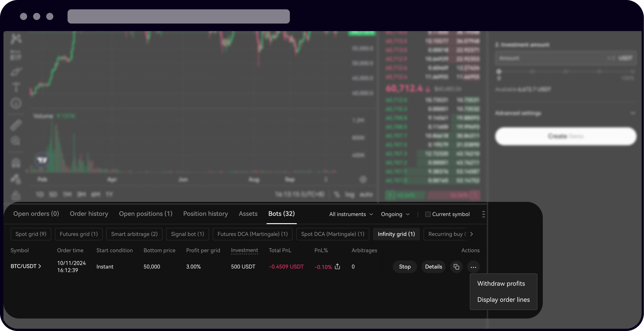Filter by Futures grid (1) chip
The width and height of the screenshot is (644, 331).
79,234
